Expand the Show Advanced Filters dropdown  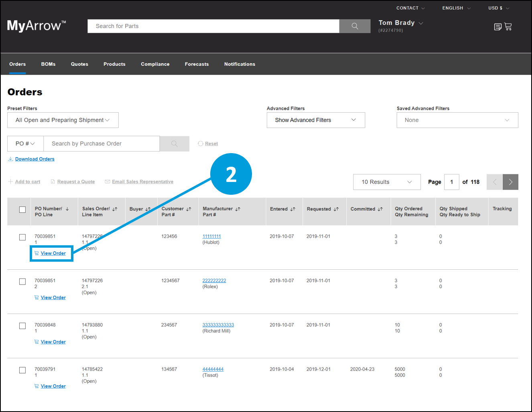click(x=316, y=120)
